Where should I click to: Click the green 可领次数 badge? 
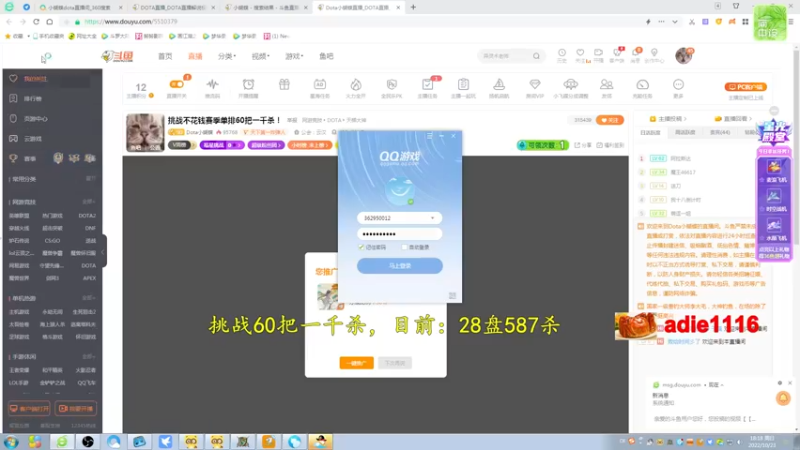[542, 145]
